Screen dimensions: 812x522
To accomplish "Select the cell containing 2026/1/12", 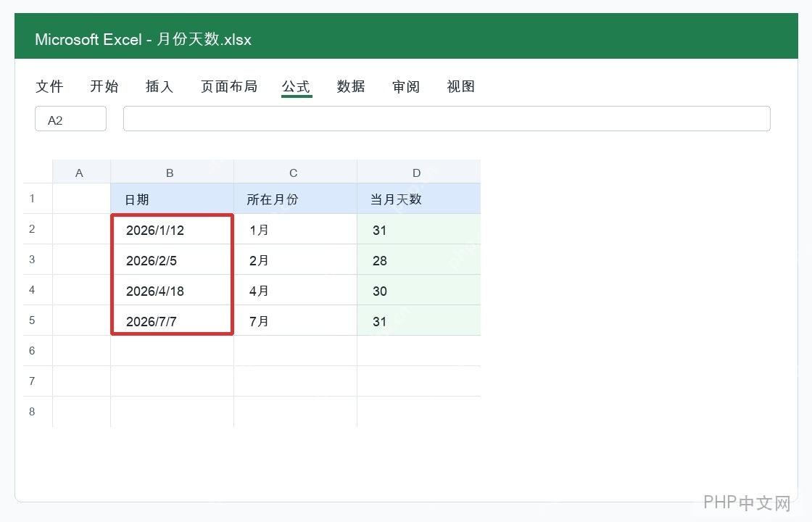I will 172,229.
